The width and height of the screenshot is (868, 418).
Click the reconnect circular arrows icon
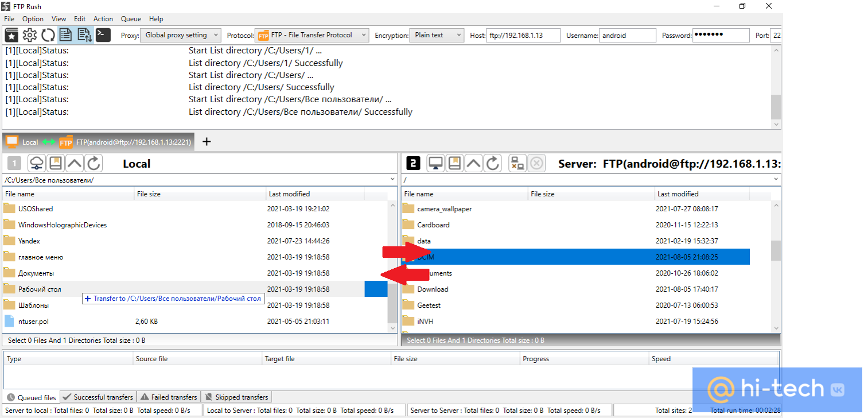coord(48,35)
